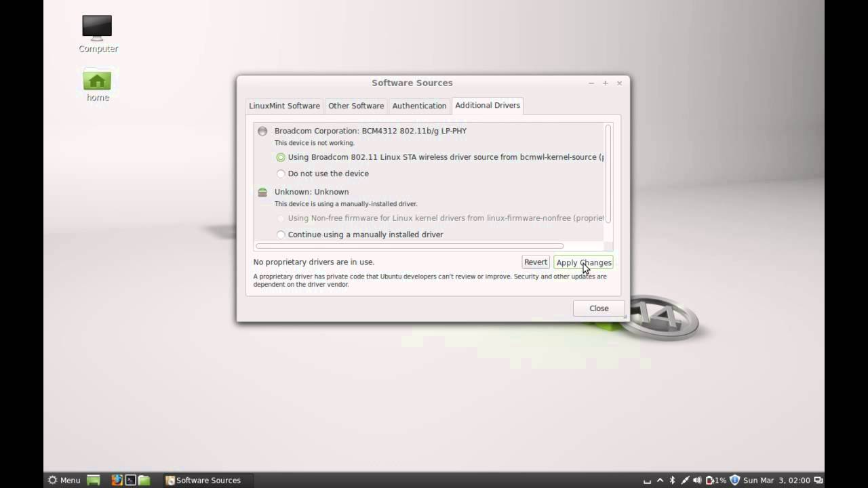Switch to LinuxMint Software tab
Screen dimensions: 868x488
pyautogui.click(x=284, y=106)
